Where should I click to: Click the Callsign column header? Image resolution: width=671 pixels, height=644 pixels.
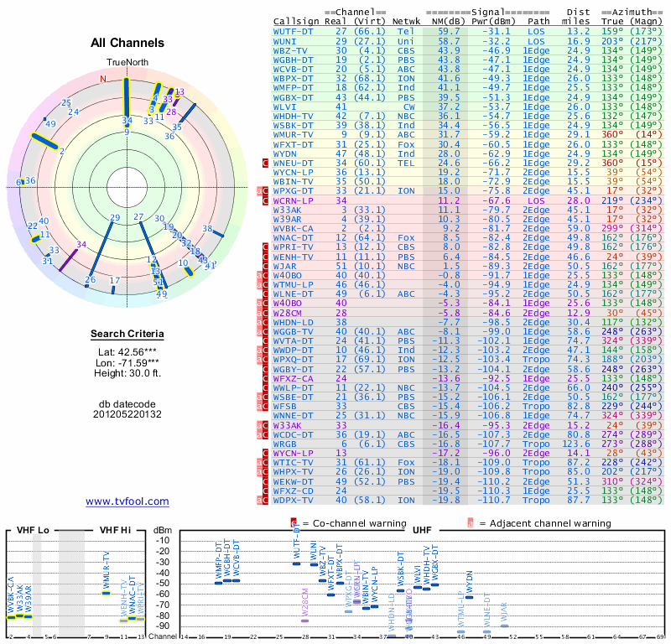click(296, 22)
